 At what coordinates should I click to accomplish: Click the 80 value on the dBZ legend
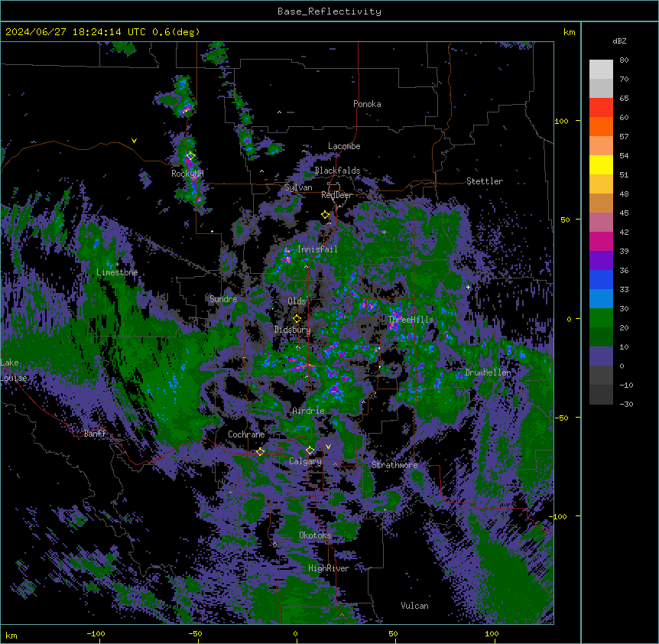pos(624,60)
